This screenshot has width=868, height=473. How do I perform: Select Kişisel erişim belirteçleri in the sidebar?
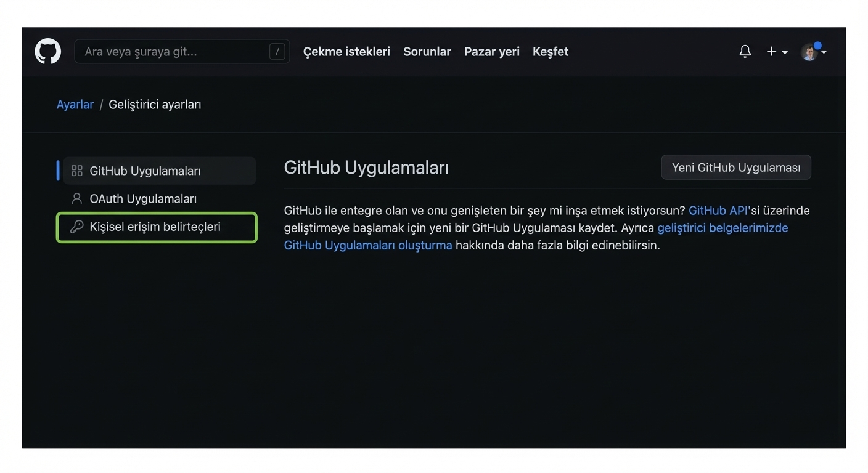pyautogui.click(x=155, y=227)
